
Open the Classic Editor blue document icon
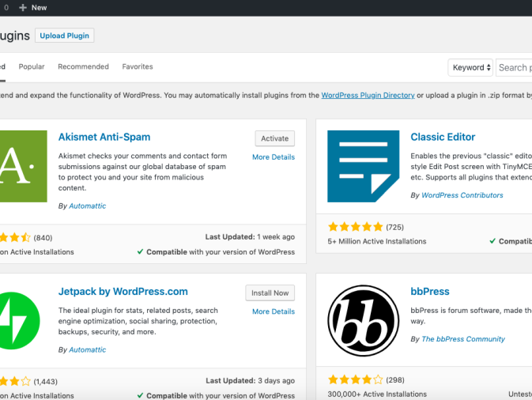[x=363, y=166]
